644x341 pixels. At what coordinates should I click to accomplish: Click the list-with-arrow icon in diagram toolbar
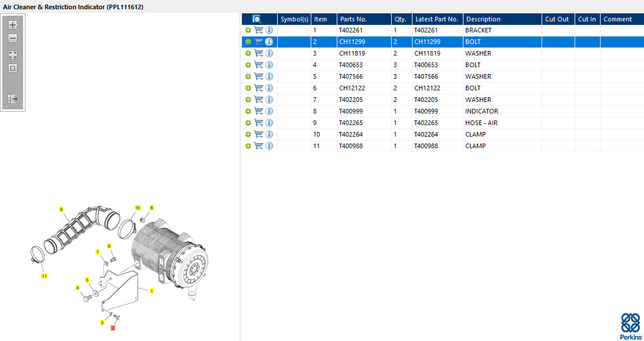pyautogui.click(x=13, y=99)
